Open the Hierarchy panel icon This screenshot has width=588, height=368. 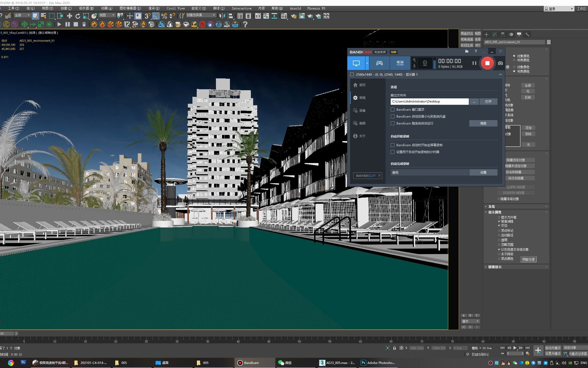[x=503, y=34]
